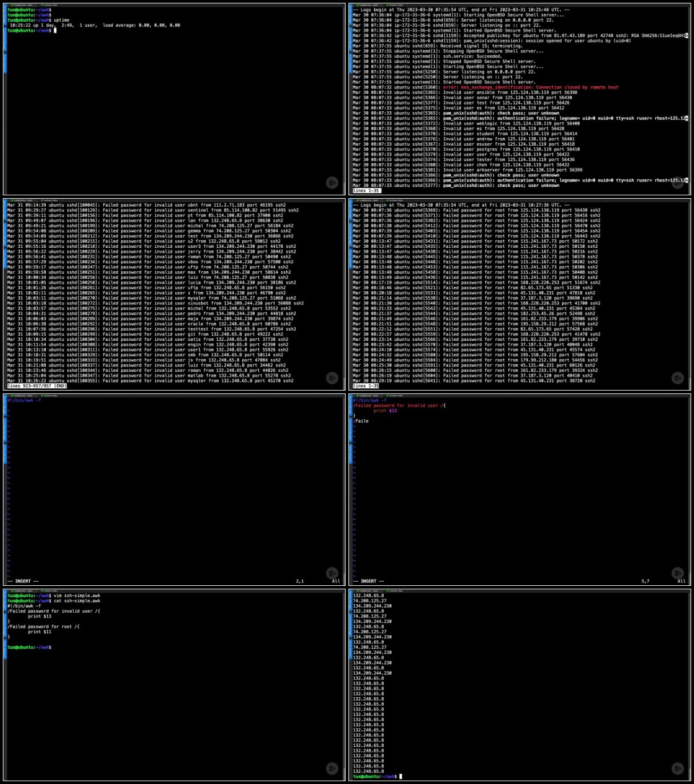694x784 pixels.
Task: Click '#!/bin/awk -f' in the empty script editor
Action: [24, 400]
